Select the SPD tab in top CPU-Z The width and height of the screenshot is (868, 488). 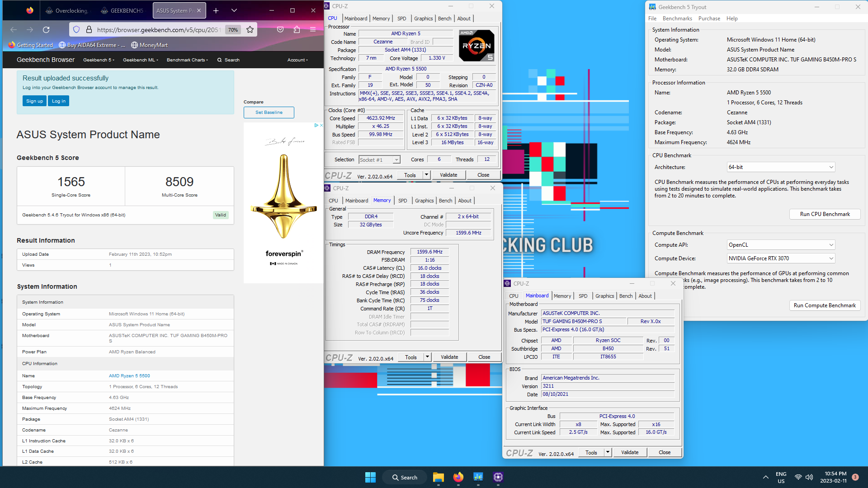pyautogui.click(x=401, y=19)
